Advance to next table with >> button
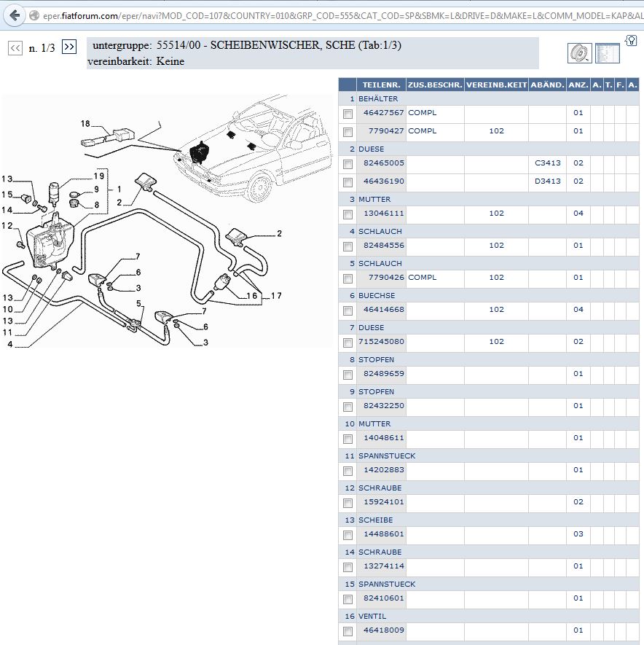Screen dimensions: 644x645 tap(69, 47)
